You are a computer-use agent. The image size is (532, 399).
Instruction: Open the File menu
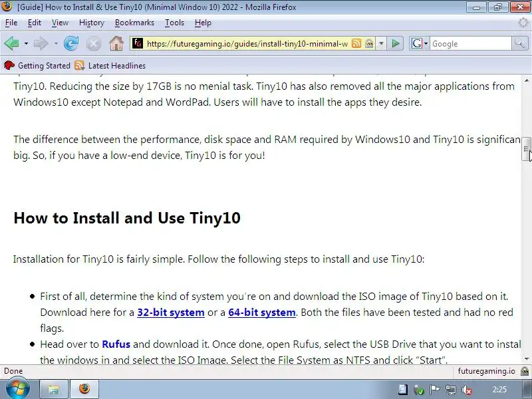tap(11, 23)
